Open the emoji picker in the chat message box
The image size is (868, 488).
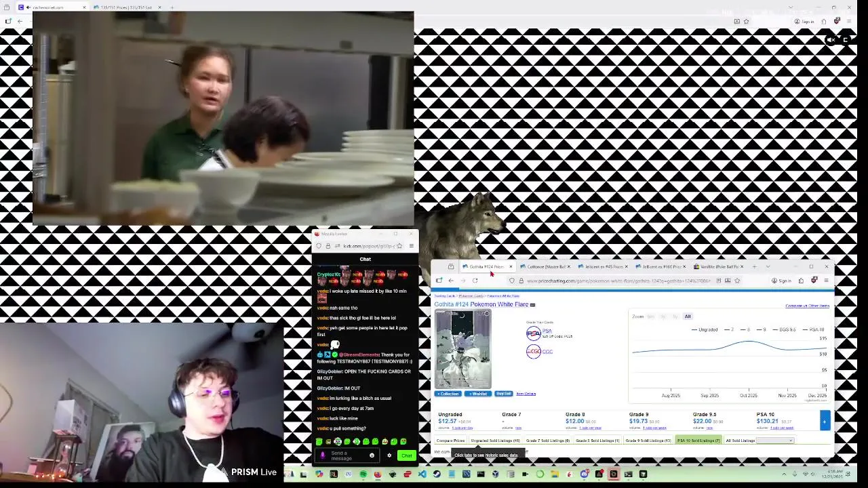pos(372,455)
